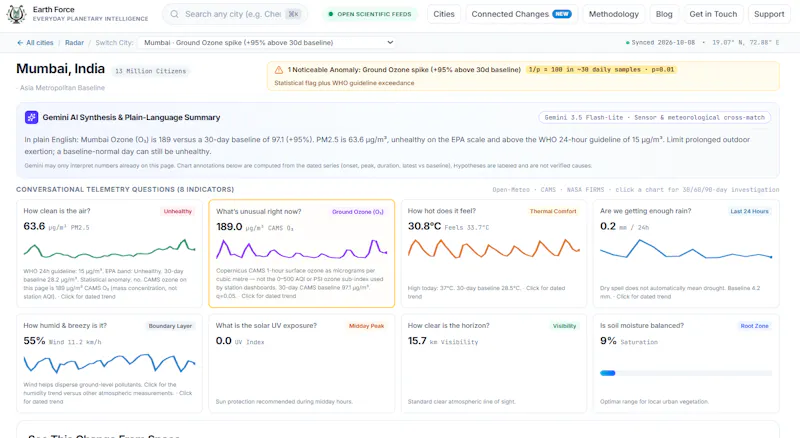800x438 pixels.
Task: Focus the city search field
Action: pyautogui.click(x=235, y=14)
